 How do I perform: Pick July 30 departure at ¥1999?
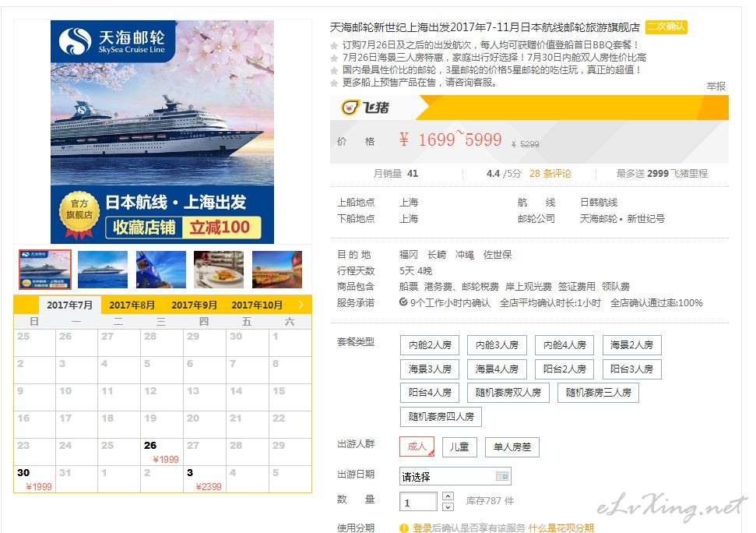coord(34,479)
